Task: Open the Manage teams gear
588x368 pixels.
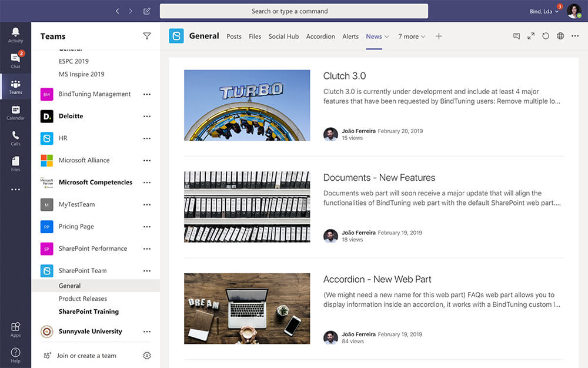Action: coord(147,355)
